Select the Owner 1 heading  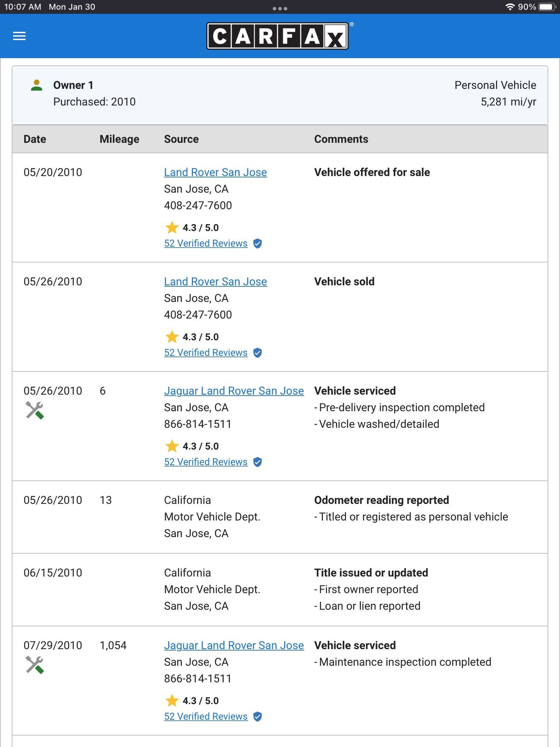tap(73, 85)
